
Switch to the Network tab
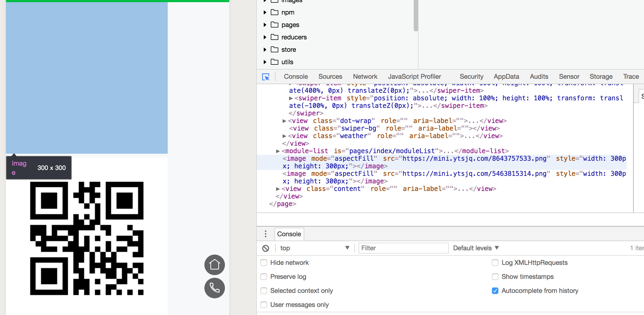365,77
